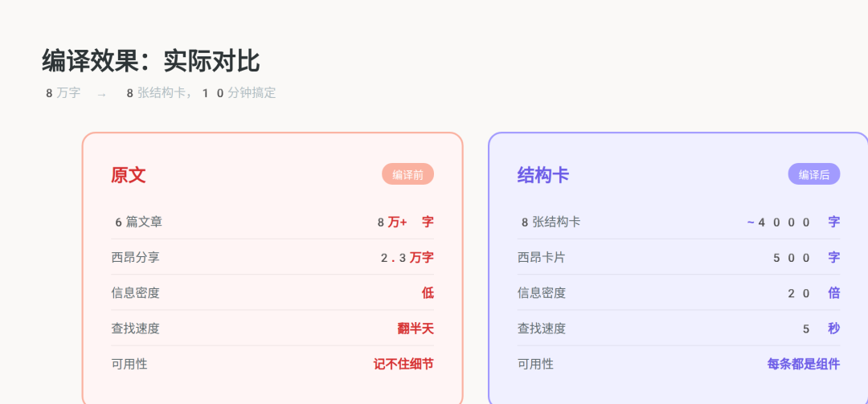Select the 原文 card heading
The image size is (868, 404).
(129, 175)
